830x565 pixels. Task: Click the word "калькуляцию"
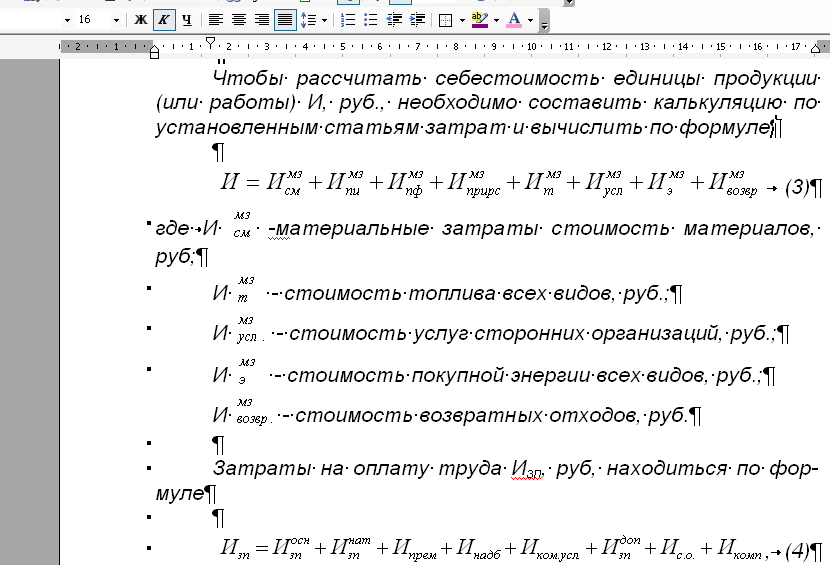(x=718, y=102)
